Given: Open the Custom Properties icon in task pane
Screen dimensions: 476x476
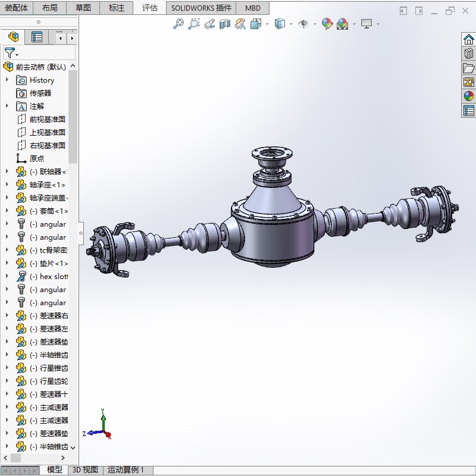Looking at the screenshot, I should click(x=468, y=111).
